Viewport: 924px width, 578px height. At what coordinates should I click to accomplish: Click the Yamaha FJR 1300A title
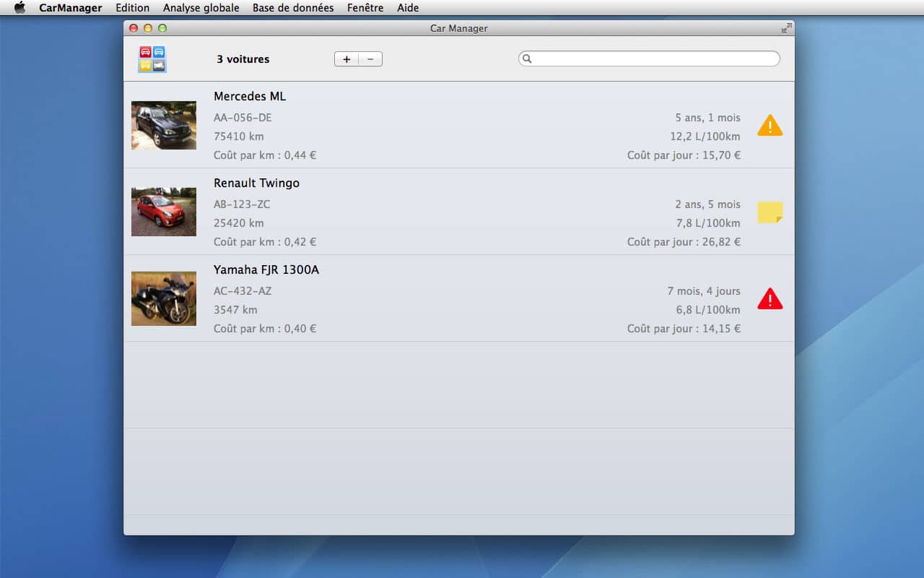click(266, 270)
